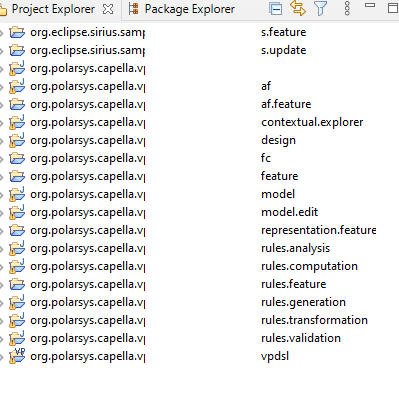
Task: Click project icon of rules.analysis row
Action: click(17, 248)
